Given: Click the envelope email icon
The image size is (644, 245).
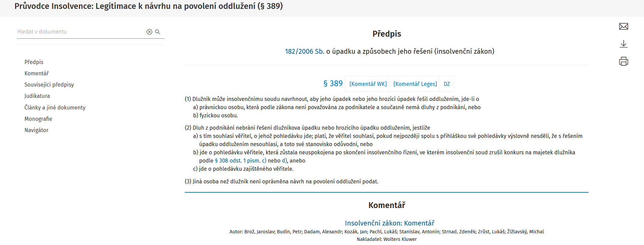Looking at the screenshot, I should click(623, 26).
